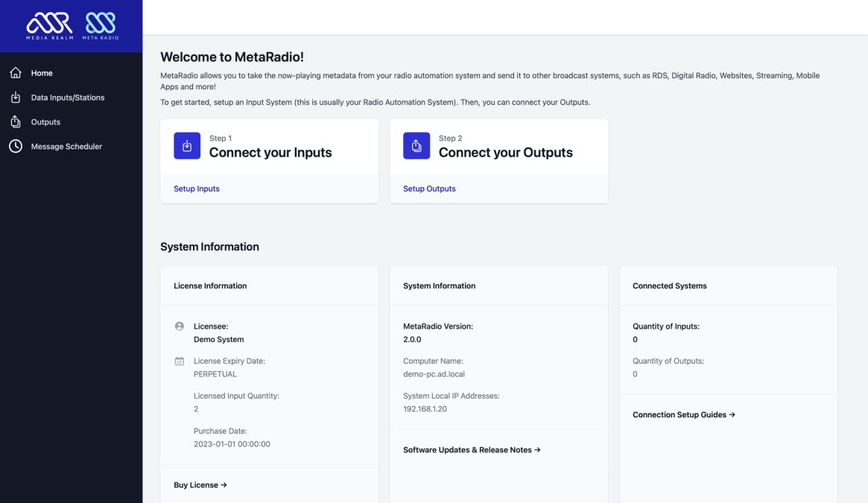Open Outputs using its sidebar icon
Image resolution: width=868 pixels, height=503 pixels.
[x=15, y=121]
